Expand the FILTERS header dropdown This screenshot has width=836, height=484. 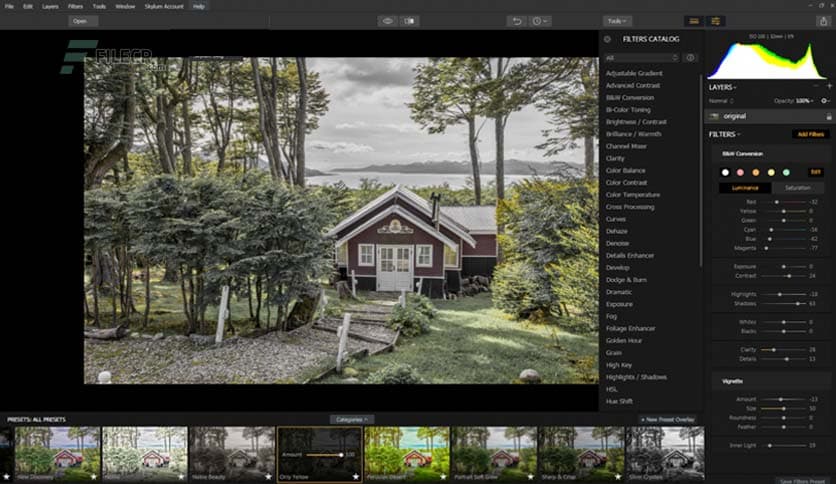click(x=724, y=134)
